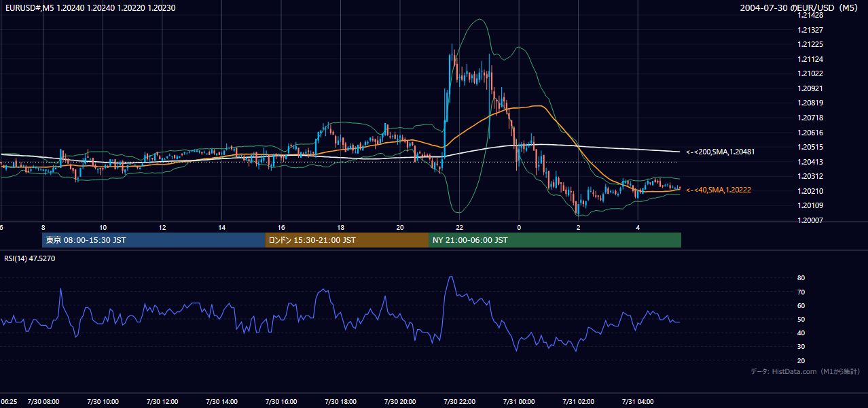Click the 7/31 02:00 date label

coord(578,402)
